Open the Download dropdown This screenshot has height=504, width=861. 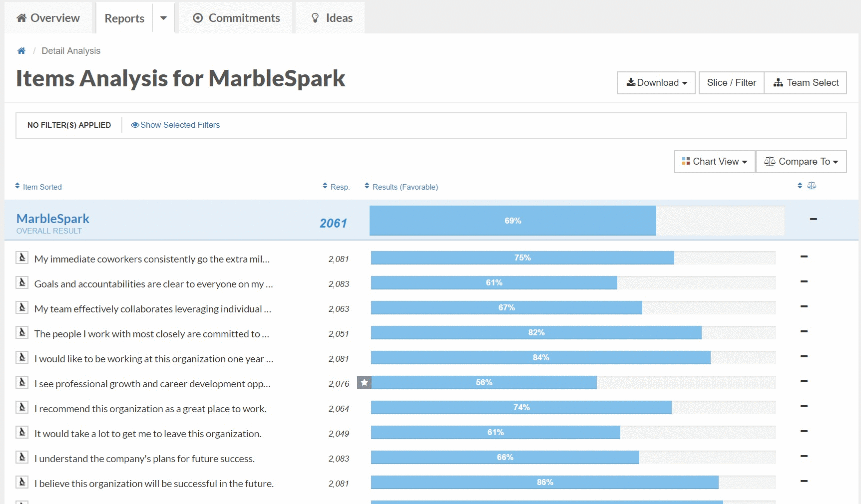click(x=656, y=83)
